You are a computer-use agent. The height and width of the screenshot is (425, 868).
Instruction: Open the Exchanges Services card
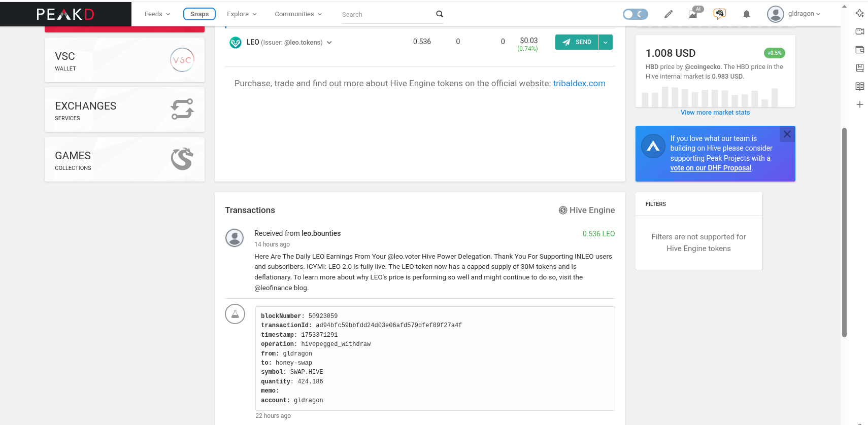pyautogui.click(x=124, y=110)
